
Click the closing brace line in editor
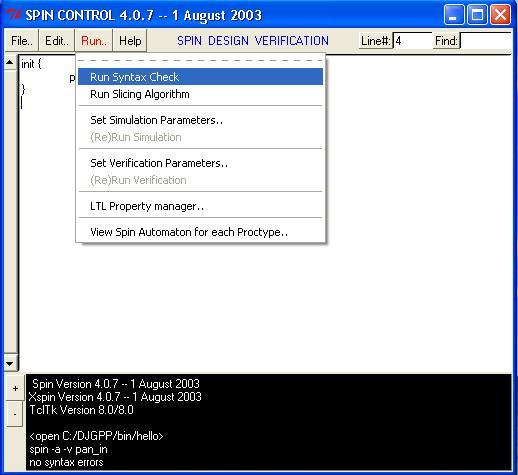(x=23, y=89)
